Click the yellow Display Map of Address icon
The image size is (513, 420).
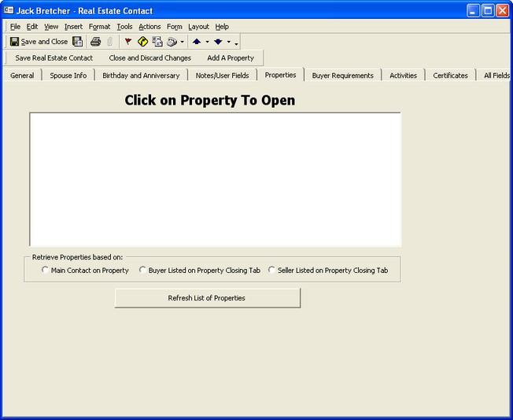(142, 42)
